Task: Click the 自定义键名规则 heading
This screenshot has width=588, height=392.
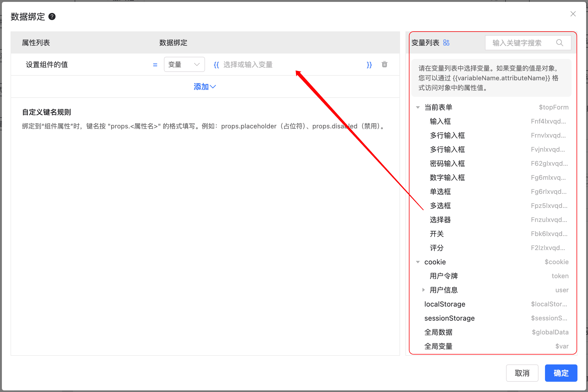Action: coord(47,112)
